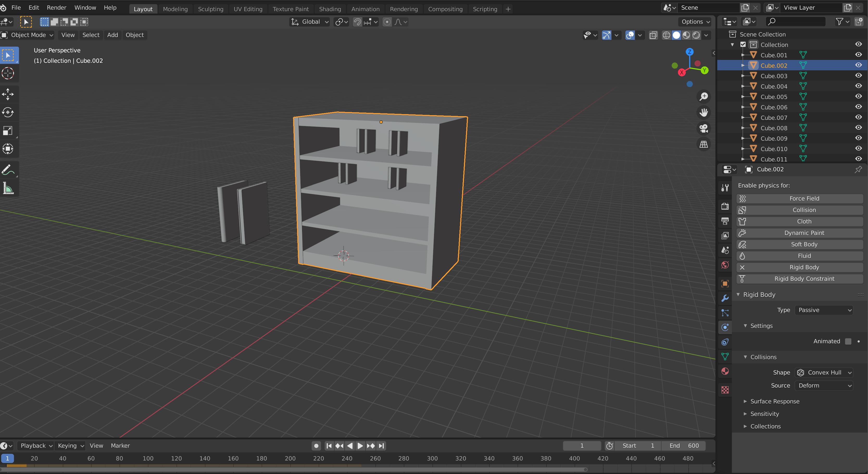The width and height of the screenshot is (868, 474).
Task: Select the Measure tool
Action: pos(8,188)
